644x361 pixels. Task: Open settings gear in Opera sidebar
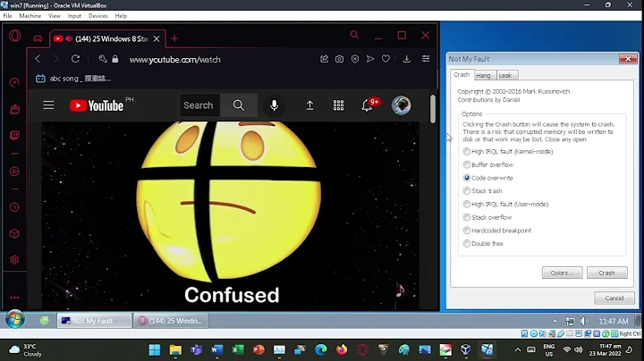coord(14,260)
